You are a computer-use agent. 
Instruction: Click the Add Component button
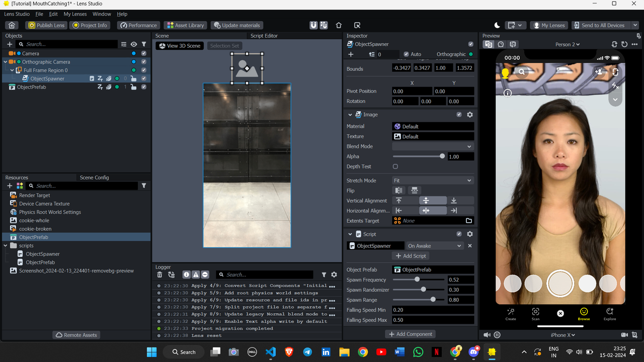(x=411, y=334)
